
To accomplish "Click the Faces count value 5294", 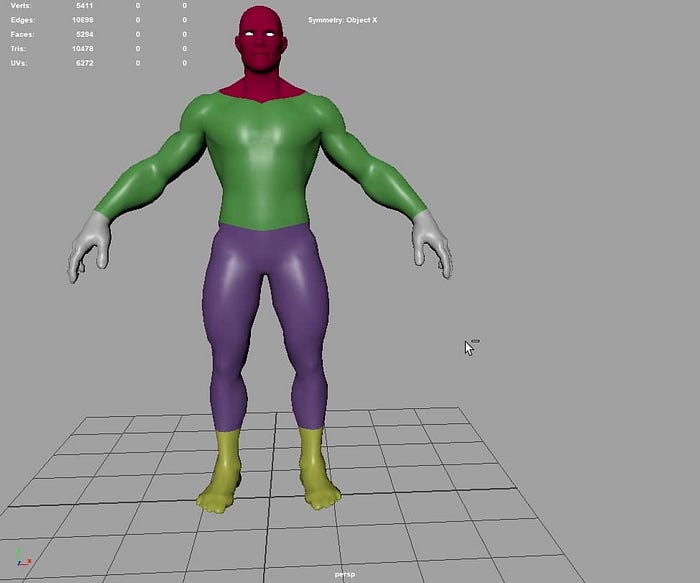I will (x=84, y=34).
